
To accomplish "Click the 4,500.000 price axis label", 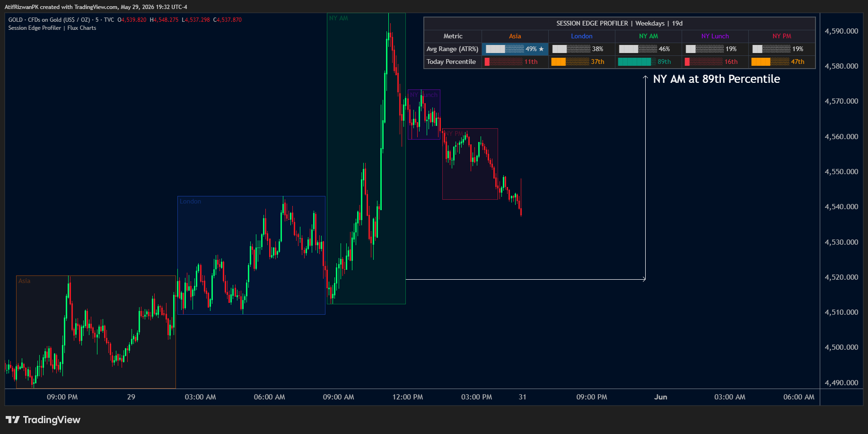I will (x=842, y=347).
